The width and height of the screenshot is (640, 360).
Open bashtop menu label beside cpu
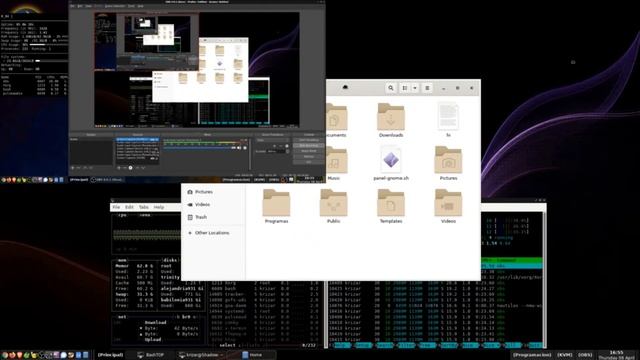(x=145, y=215)
